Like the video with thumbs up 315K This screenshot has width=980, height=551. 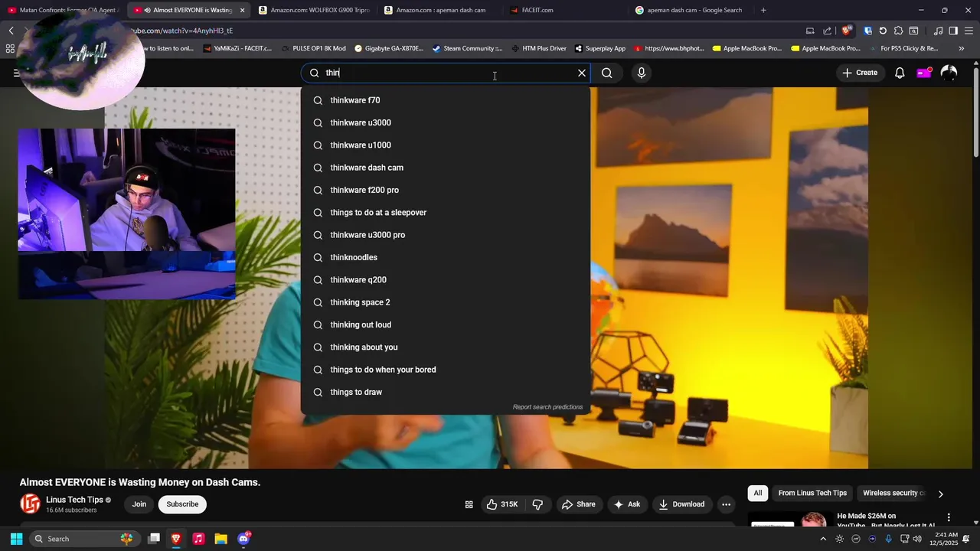(x=502, y=504)
